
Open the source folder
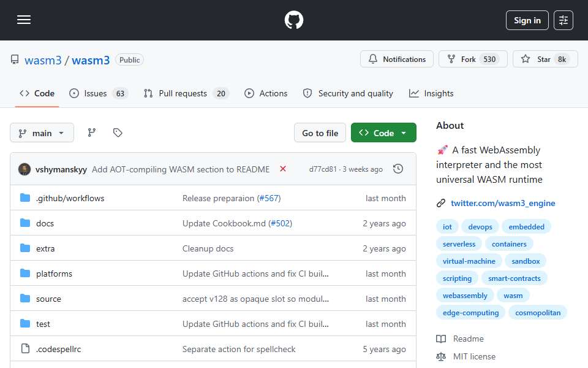(x=48, y=299)
